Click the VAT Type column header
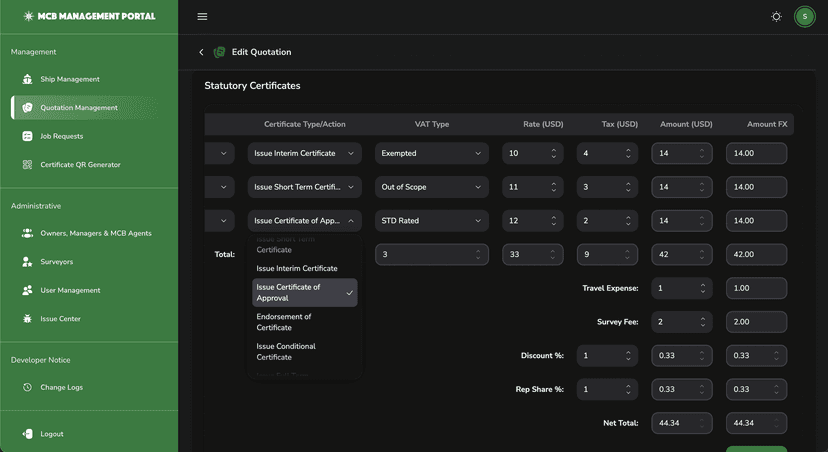Screen dimensions: 828x452 [x=432, y=125]
